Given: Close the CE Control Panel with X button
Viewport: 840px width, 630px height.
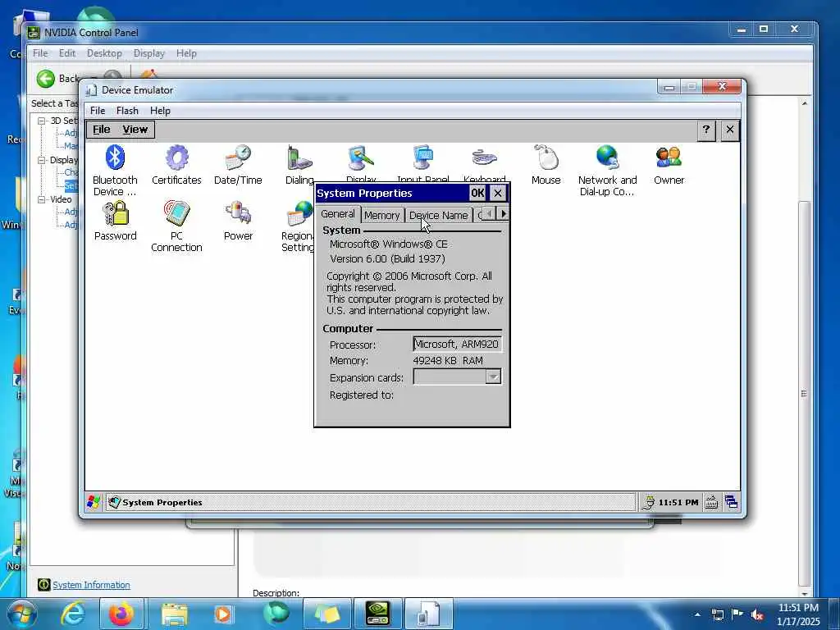Looking at the screenshot, I should 729,130.
